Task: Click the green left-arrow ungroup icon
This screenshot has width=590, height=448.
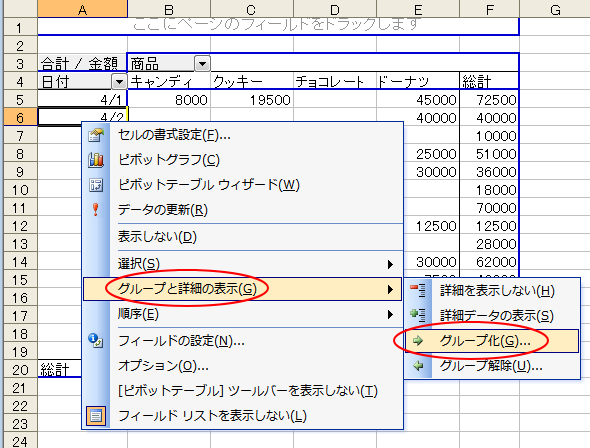Action: coord(418,365)
